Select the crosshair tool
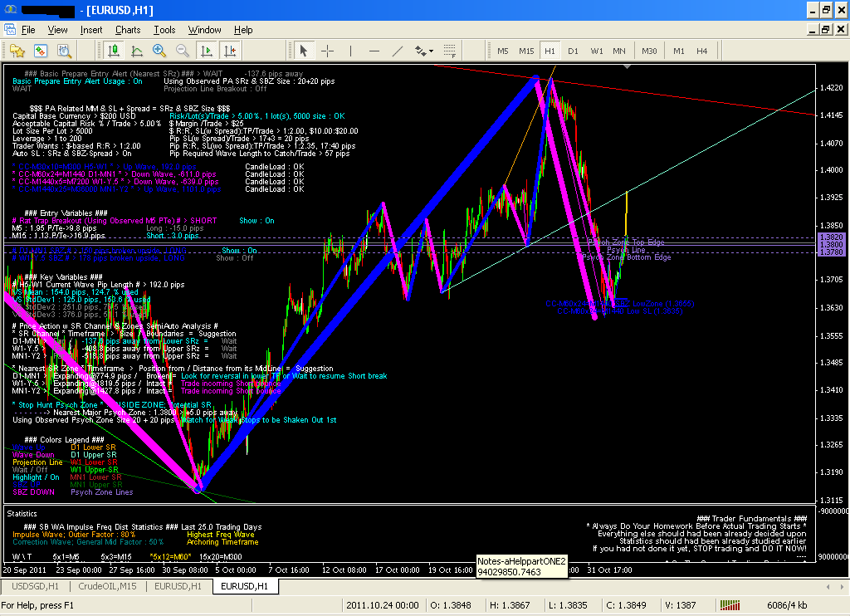This screenshot has width=850, height=616. point(327,51)
